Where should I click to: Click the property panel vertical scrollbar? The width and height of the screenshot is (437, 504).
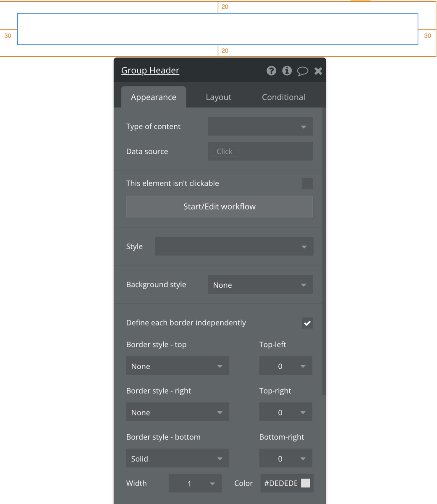pos(323,251)
